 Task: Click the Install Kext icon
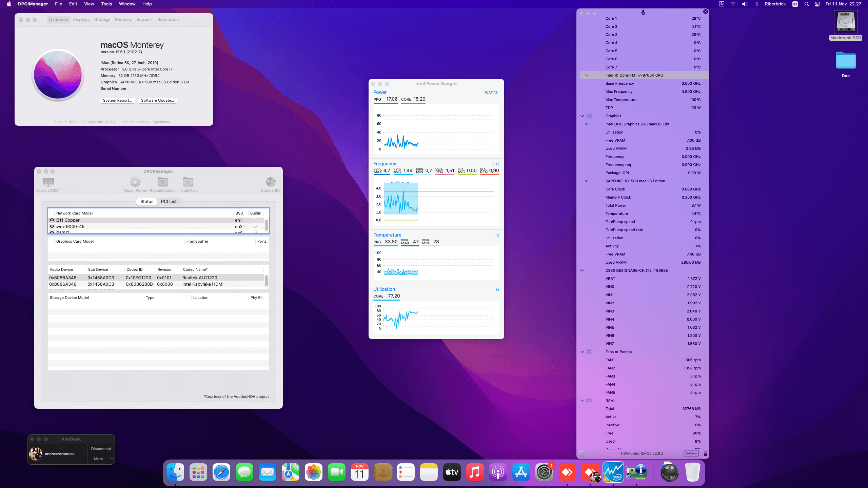(x=188, y=182)
